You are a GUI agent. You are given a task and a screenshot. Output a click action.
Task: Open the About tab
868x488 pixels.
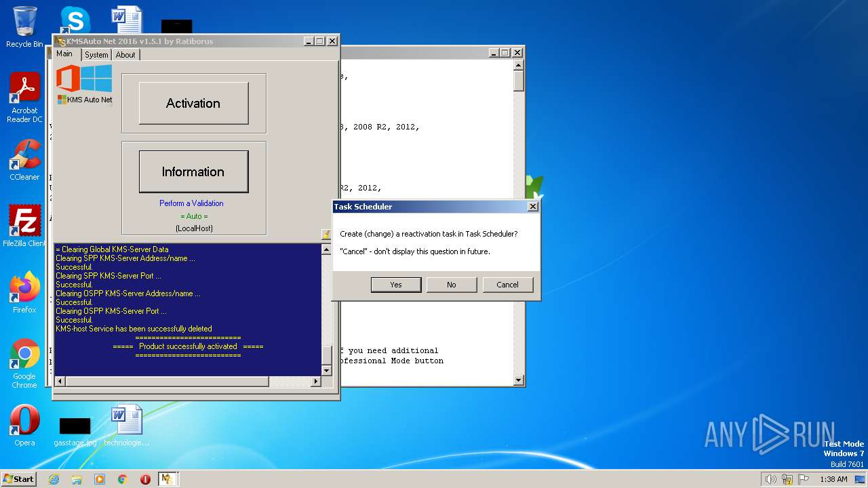tap(125, 55)
